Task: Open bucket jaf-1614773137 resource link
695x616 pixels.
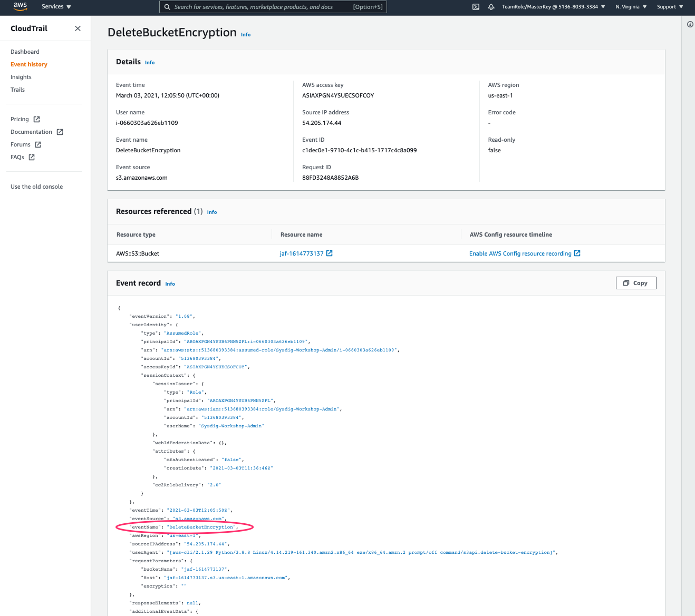Action: click(x=302, y=253)
